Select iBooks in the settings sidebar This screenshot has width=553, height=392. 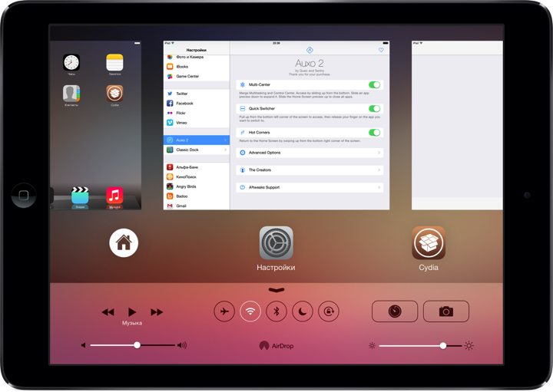click(197, 67)
